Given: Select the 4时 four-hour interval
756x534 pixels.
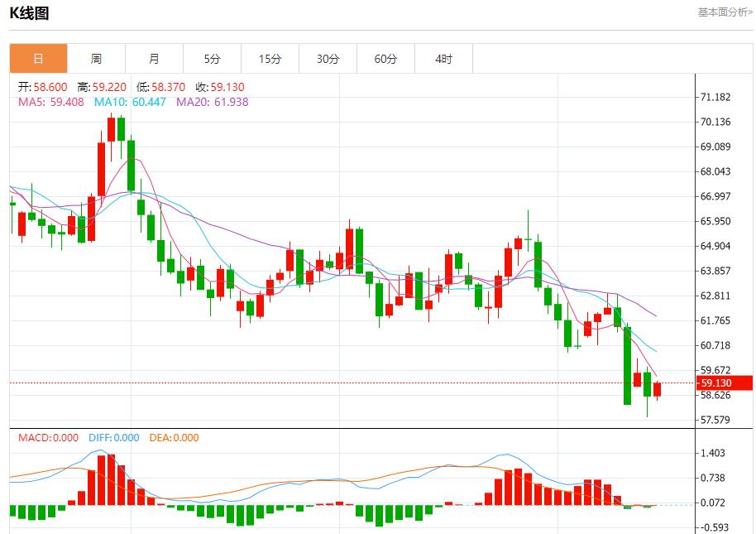Looking at the screenshot, I should click(443, 58).
